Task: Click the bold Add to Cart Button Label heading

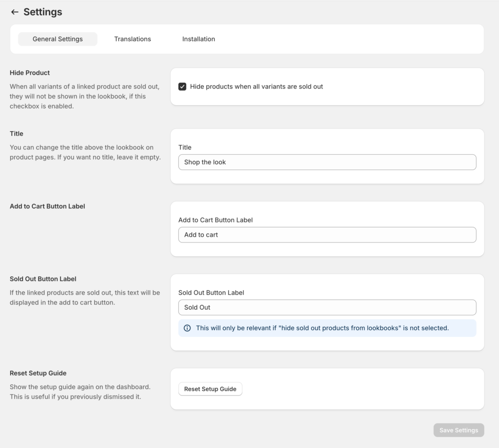Action: pos(47,206)
